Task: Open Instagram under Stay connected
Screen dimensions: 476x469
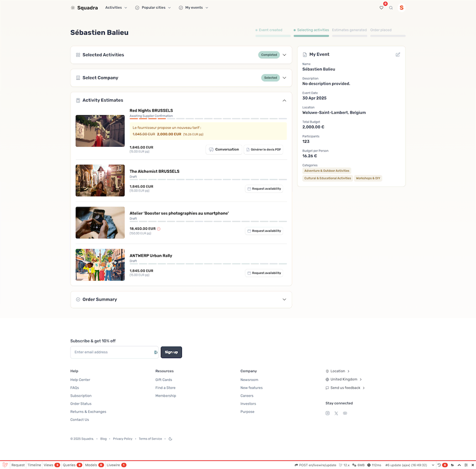Action: point(327,413)
